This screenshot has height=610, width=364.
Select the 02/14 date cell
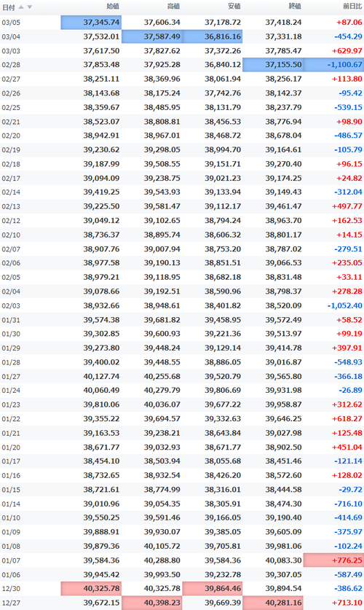tap(11, 192)
